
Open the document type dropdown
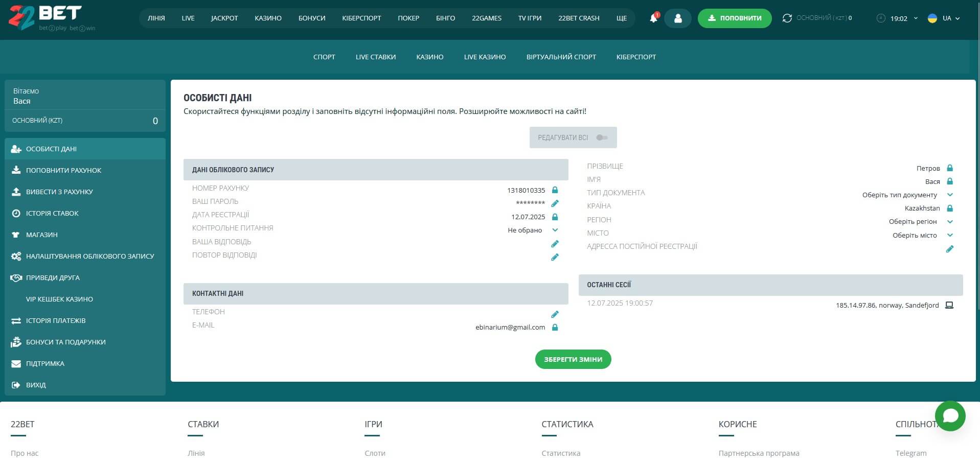[950, 195]
